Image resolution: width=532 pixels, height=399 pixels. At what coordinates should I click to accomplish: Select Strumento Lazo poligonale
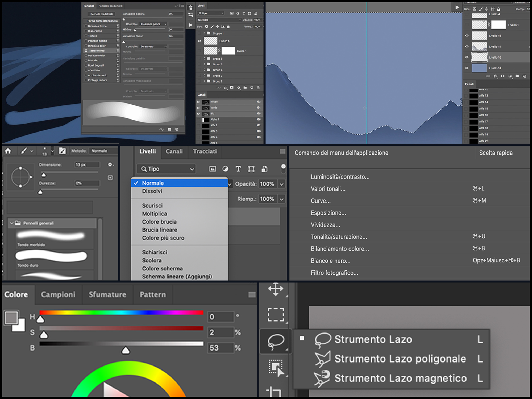(392, 359)
